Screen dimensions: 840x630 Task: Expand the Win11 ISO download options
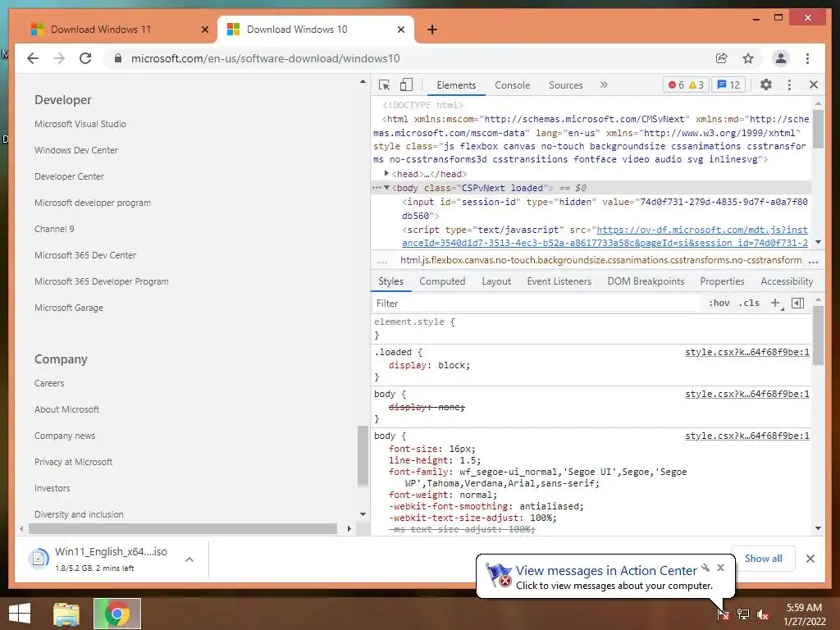189,559
